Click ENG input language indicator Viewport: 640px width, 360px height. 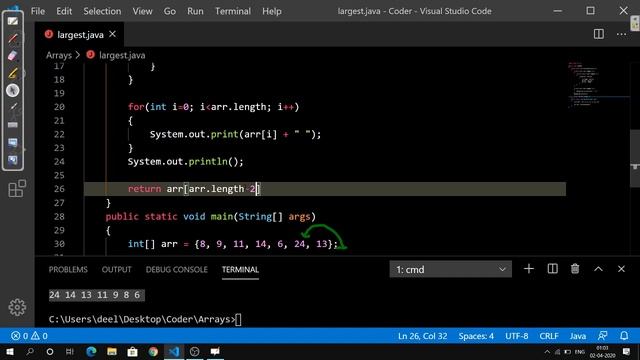pyautogui.click(x=580, y=351)
